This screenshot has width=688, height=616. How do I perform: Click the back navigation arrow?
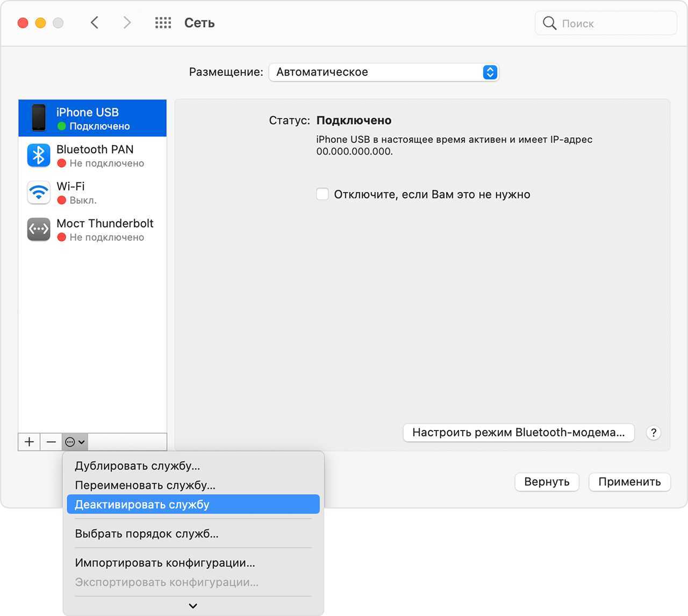pos(95,23)
